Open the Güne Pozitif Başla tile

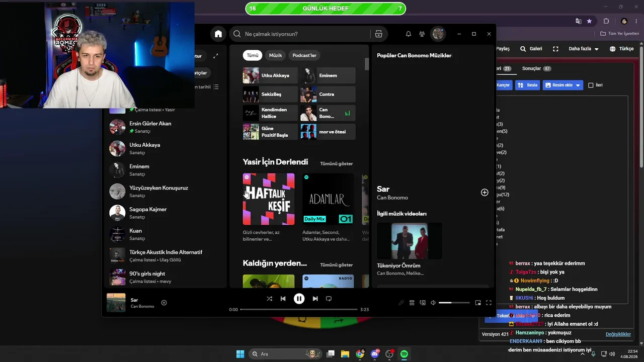[270, 132]
